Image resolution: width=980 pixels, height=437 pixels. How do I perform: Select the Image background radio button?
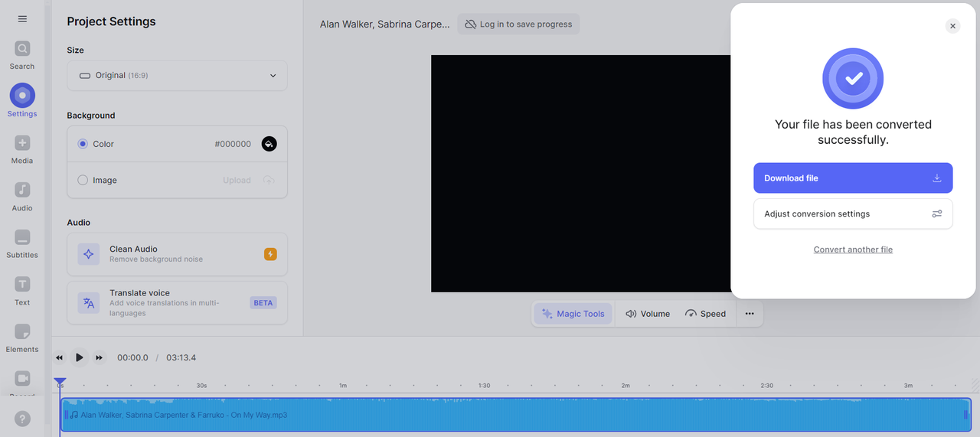(83, 181)
